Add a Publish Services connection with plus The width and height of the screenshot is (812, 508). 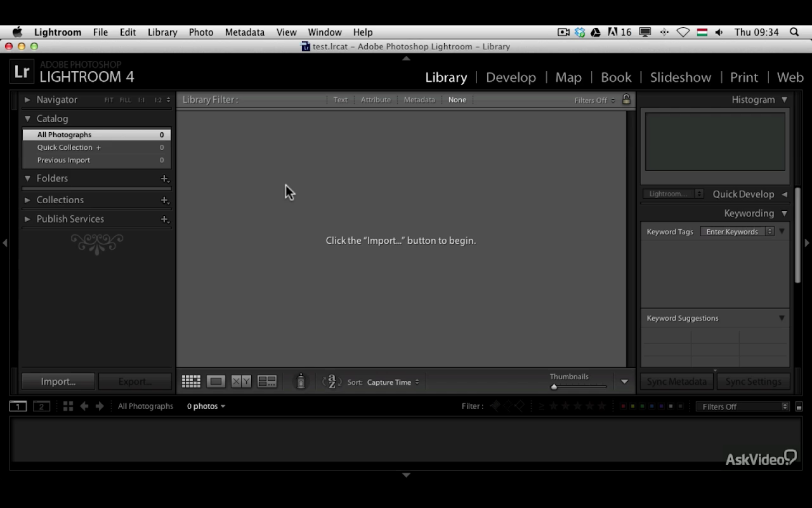pos(164,219)
